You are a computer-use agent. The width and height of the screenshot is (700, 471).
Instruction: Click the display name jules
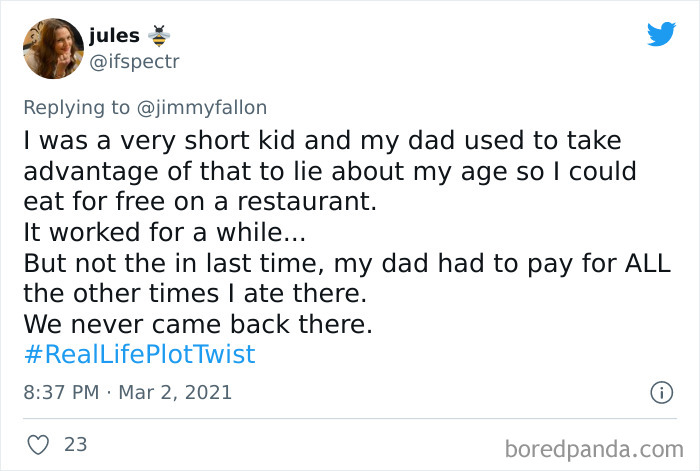click(114, 37)
